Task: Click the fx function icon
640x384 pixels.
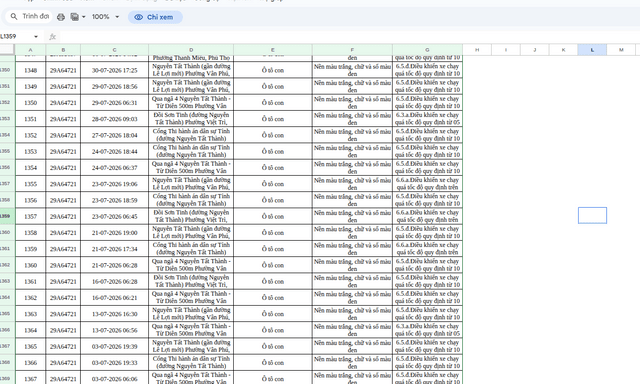Action: point(52,36)
